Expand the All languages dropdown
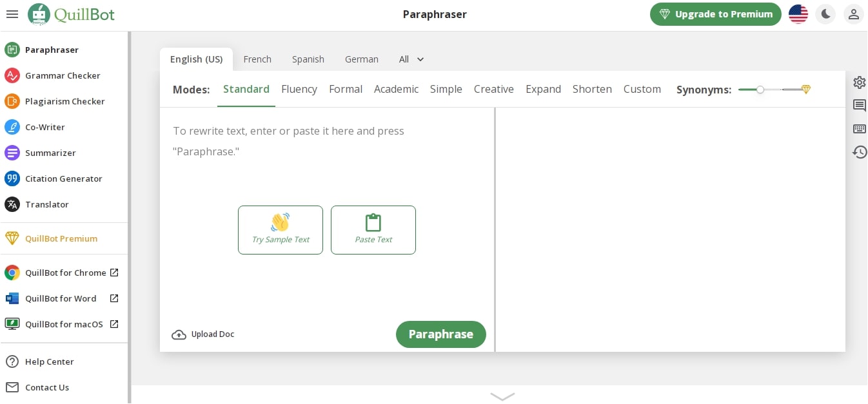Image resolution: width=868 pixels, height=404 pixels. (411, 59)
